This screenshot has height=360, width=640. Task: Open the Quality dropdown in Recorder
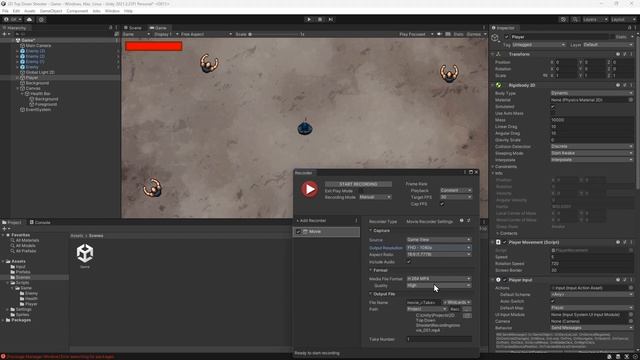(x=439, y=285)
